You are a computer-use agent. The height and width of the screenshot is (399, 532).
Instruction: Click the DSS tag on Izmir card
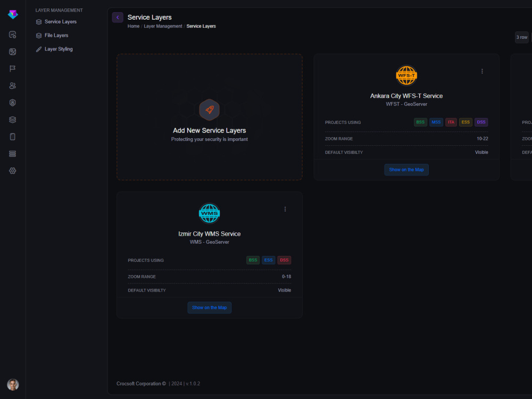(284, 260)
